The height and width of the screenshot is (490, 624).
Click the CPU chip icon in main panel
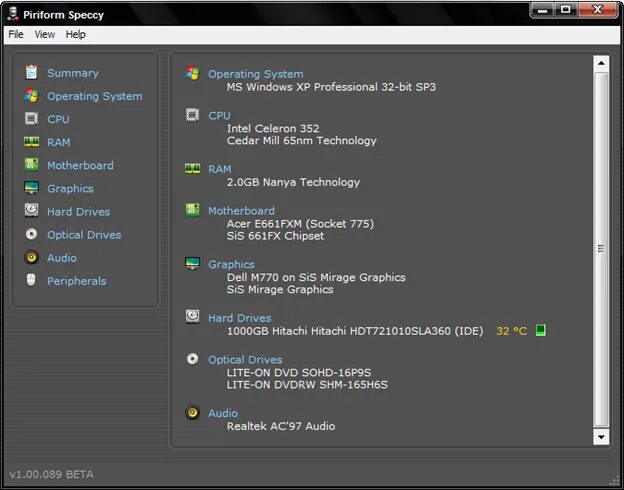pos(193,115)
